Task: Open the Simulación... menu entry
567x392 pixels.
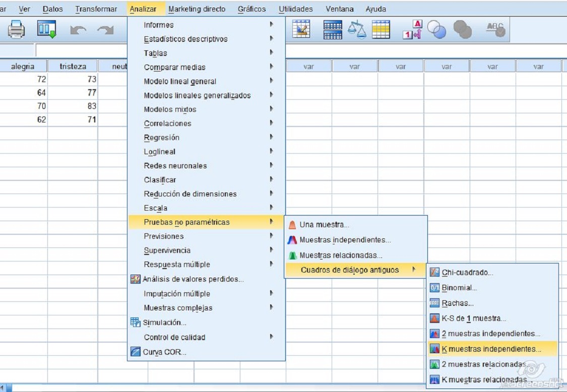Action: pos(206,322)
